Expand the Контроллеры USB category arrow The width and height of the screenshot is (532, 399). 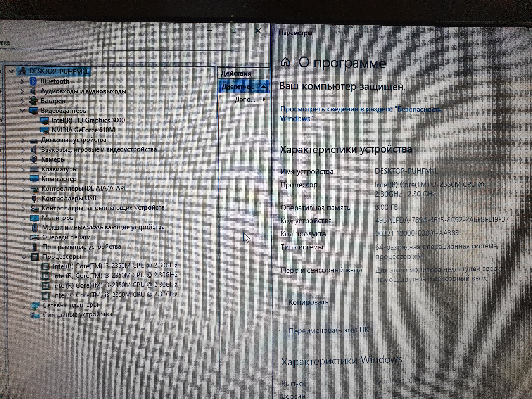tap(24, 199)
